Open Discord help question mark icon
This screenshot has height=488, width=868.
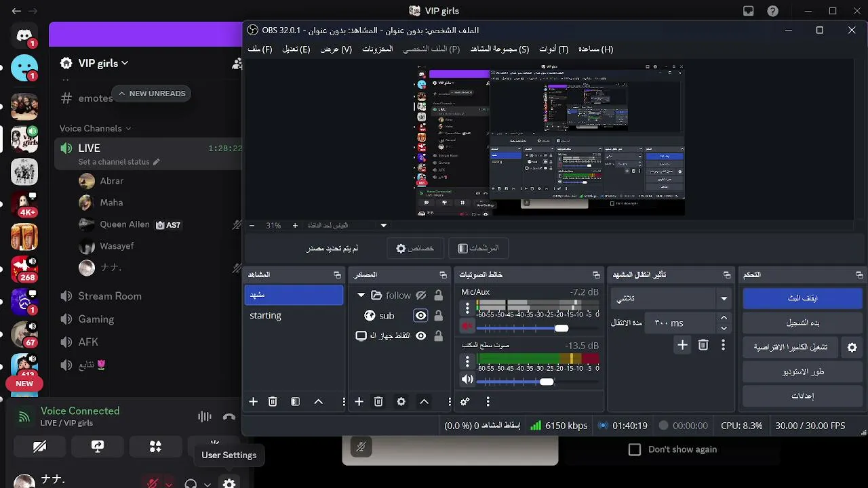(772, 11)
